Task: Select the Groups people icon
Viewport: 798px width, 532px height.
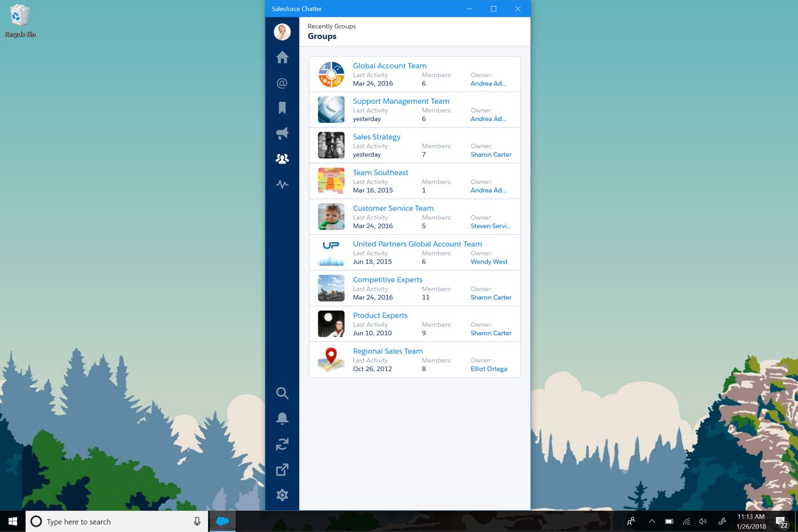Action: [x=282, y=159]
